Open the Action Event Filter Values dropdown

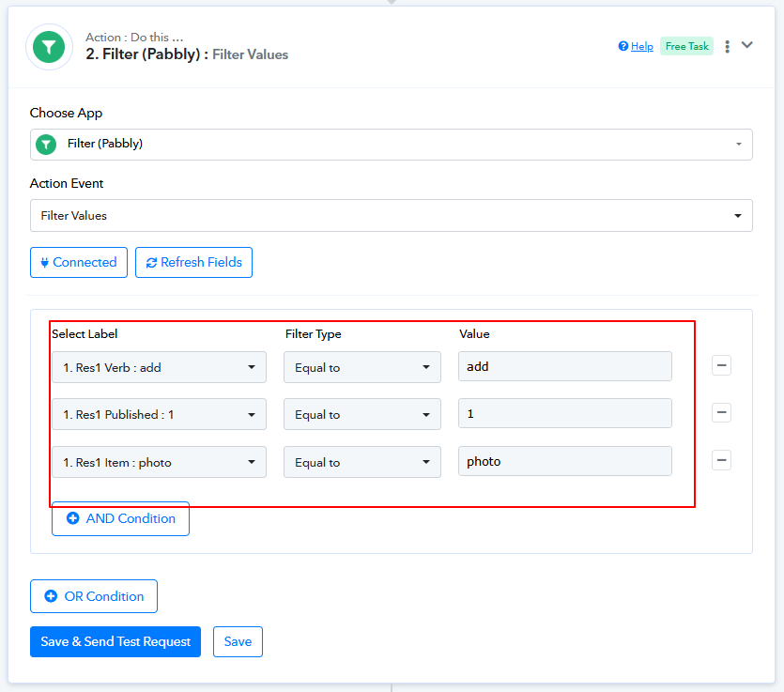[391, 216]
